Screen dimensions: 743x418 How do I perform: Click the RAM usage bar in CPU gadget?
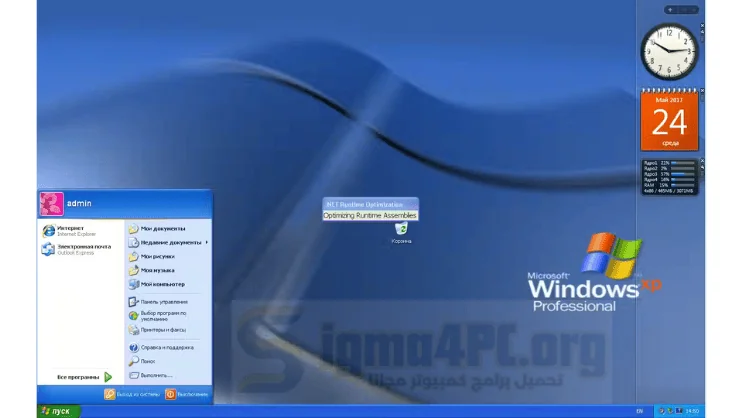pos(683,185)
